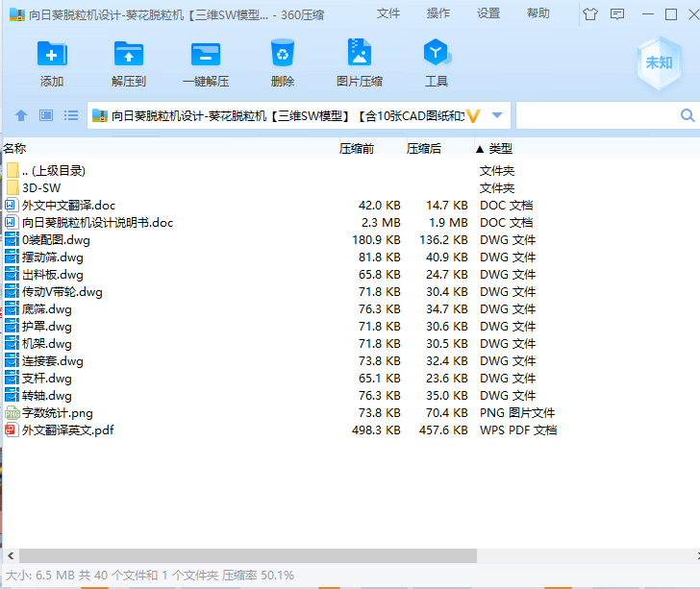Click the DWG icon of 转轴.dwg

pos(12,395)
